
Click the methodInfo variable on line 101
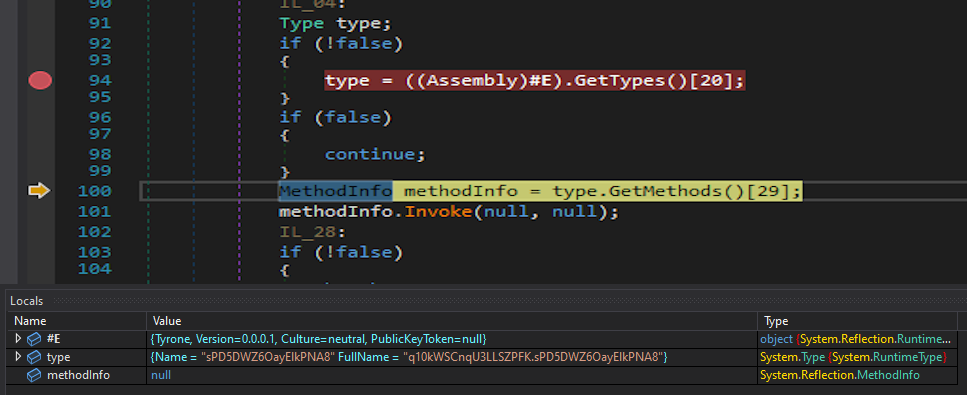point(335,212)
